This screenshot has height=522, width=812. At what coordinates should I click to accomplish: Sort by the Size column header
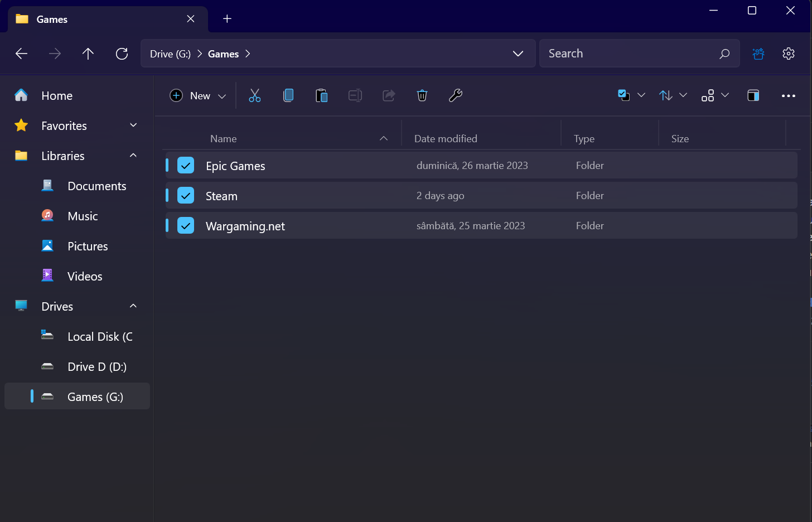[680, 138]
